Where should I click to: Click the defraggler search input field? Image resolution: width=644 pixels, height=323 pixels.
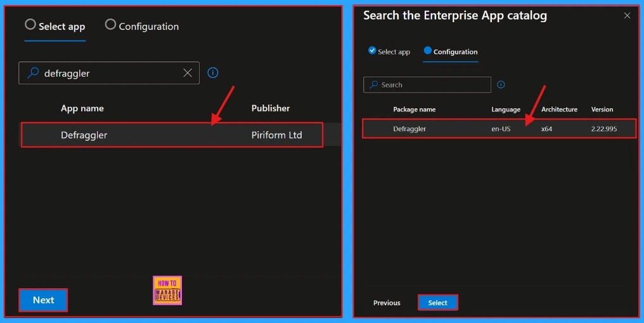pyautogui.click(x=109, y=73)
